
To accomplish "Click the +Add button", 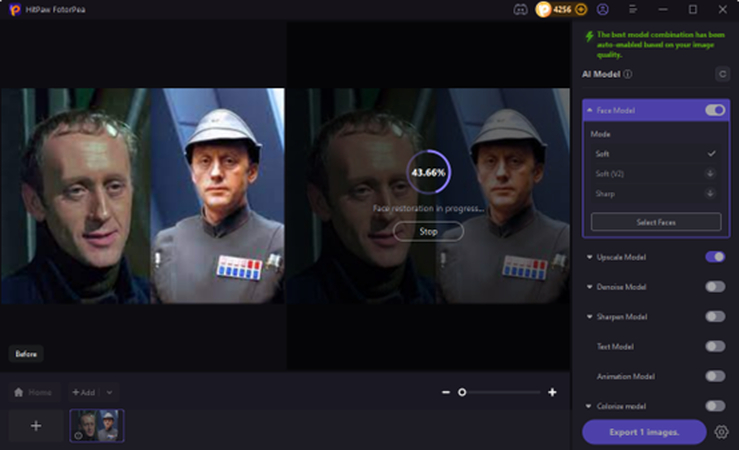I will click(83, 392).
